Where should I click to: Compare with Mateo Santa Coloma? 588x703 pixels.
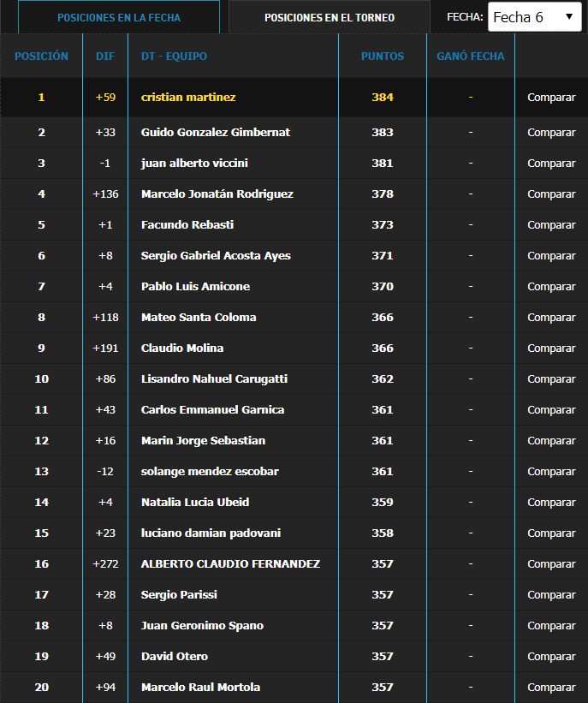551,318
